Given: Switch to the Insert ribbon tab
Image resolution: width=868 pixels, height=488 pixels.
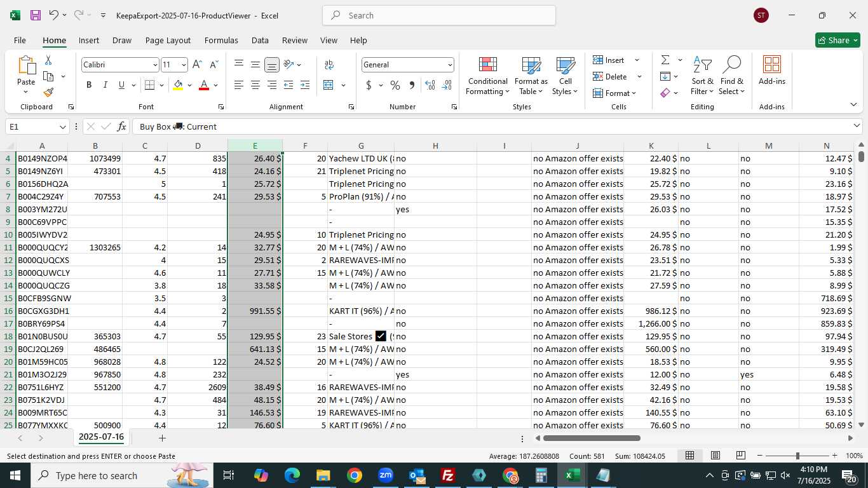Looking at the screenshot, I should click(x=89, y=40).
